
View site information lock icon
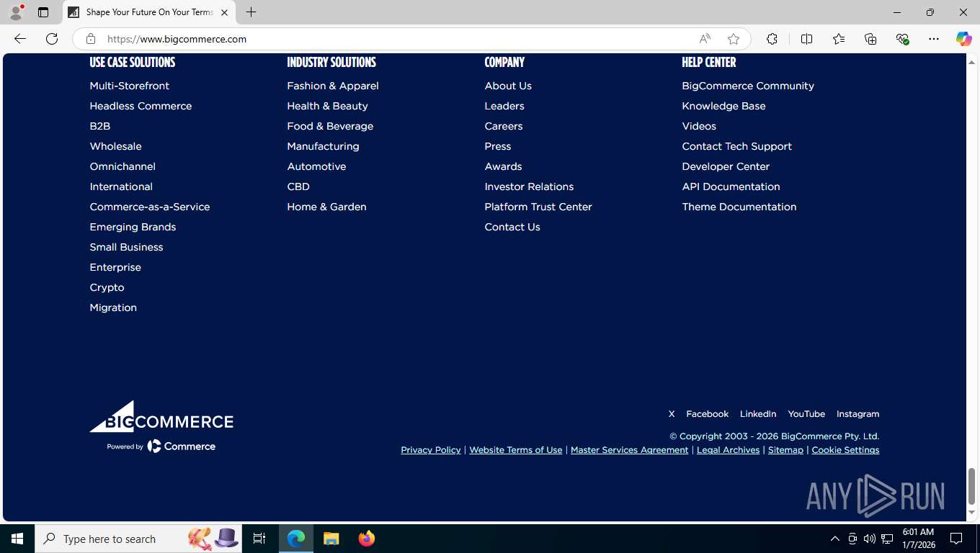tap(91, 39)
